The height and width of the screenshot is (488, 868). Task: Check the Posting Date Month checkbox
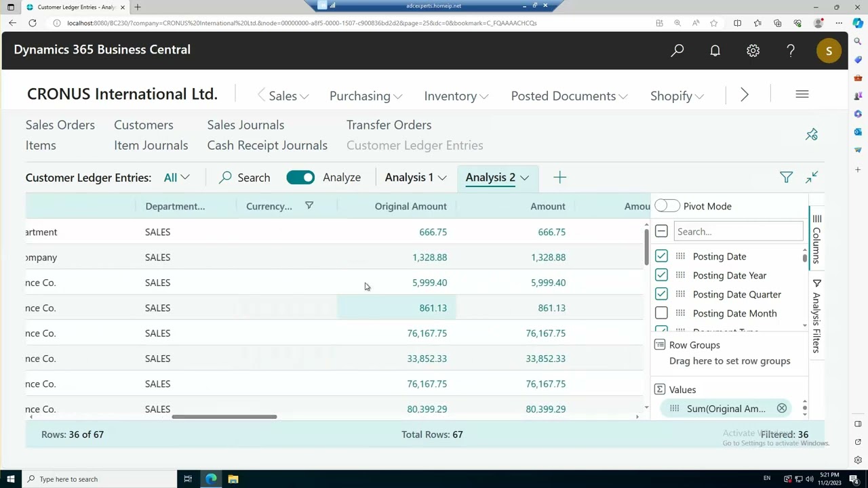pos(661,313)
